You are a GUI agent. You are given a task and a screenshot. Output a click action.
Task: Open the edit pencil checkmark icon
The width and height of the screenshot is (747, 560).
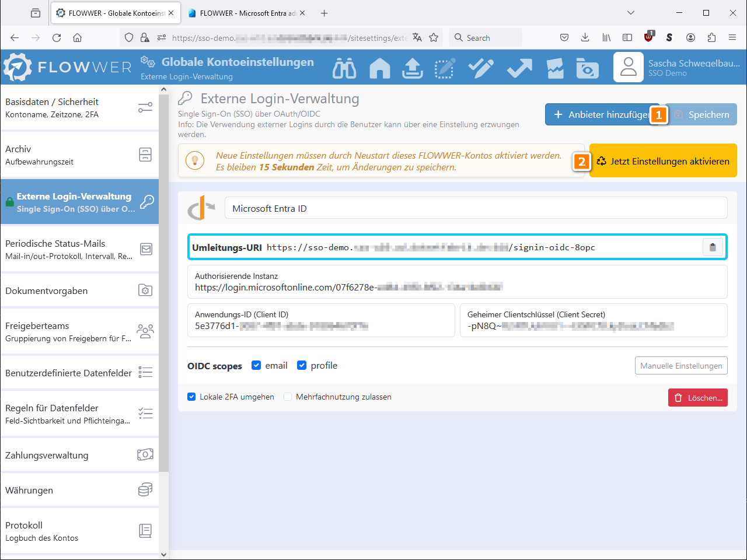click(480, 68)
